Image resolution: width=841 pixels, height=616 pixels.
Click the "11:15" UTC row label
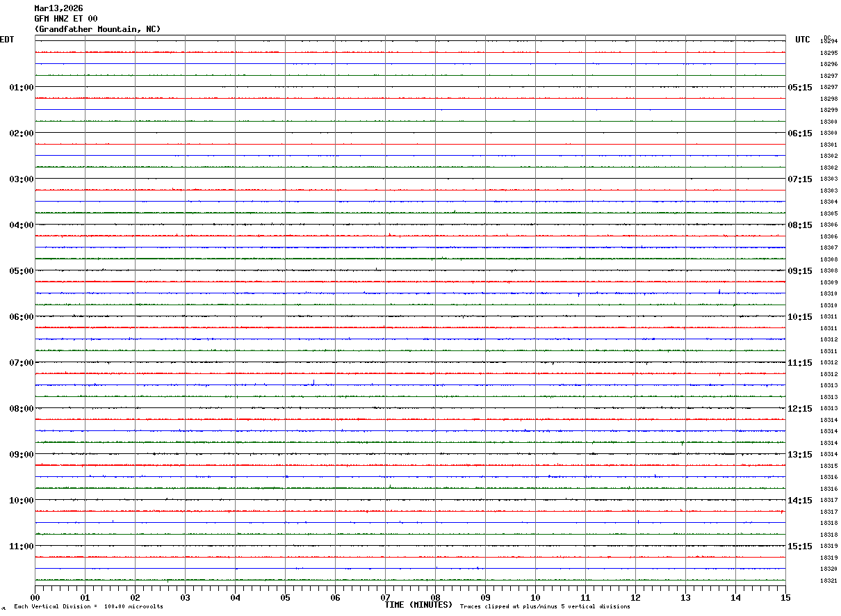[800, 363]
